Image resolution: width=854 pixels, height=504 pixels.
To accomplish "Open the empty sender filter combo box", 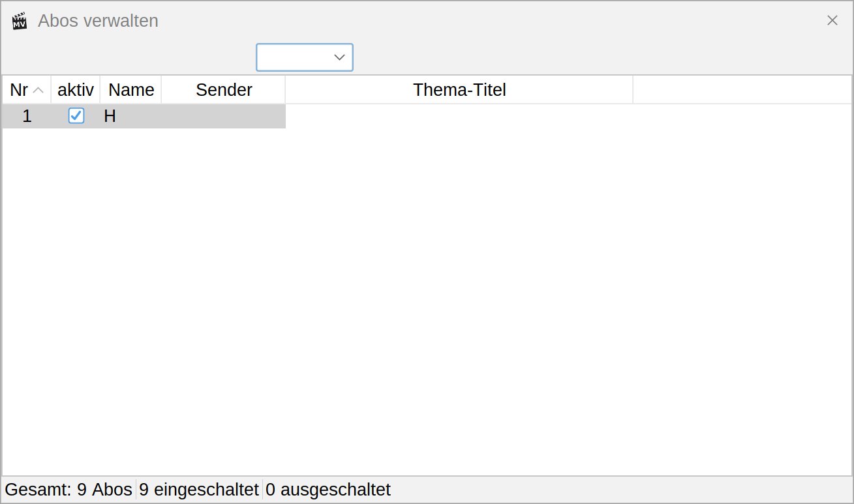I will pyautogui.click(x=305, y=57).
